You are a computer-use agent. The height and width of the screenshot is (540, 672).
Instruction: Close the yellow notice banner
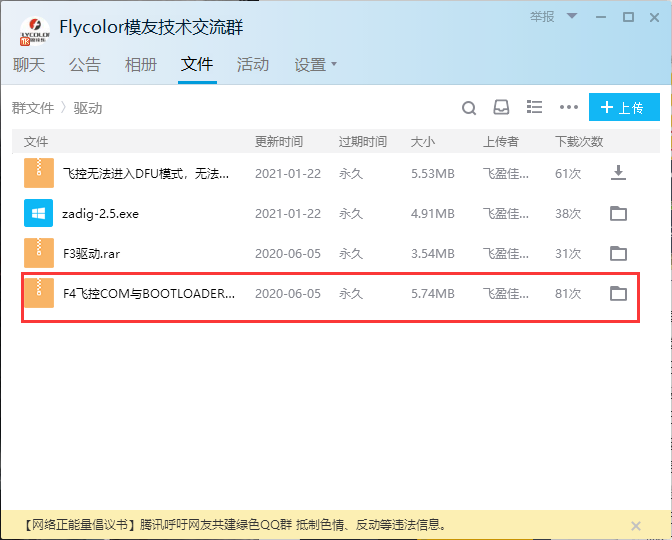click(x=636, y=525)
